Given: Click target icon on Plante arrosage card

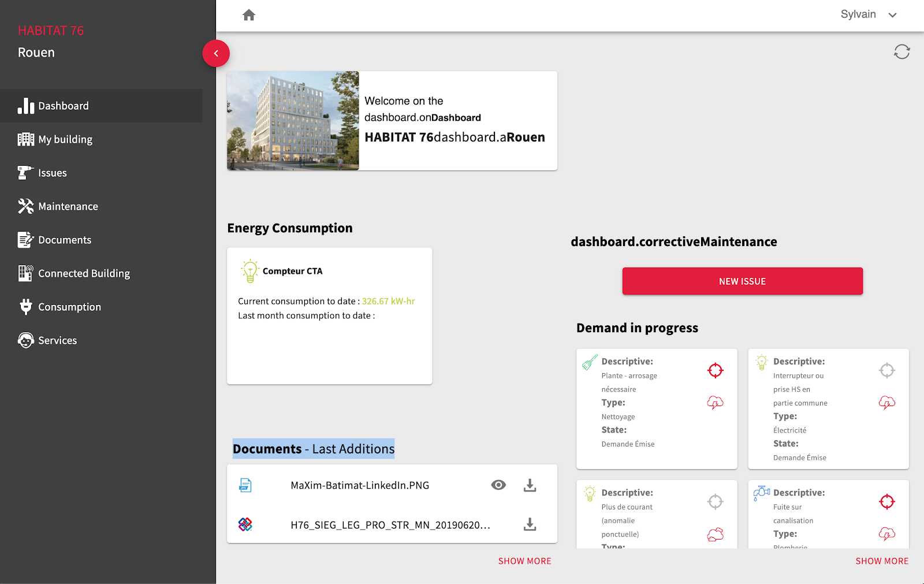Looking at the screenshot, I should point(716,370).
